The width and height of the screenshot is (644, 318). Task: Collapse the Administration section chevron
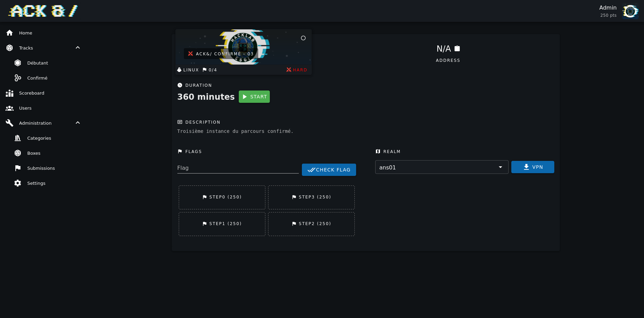coord(78,123)
